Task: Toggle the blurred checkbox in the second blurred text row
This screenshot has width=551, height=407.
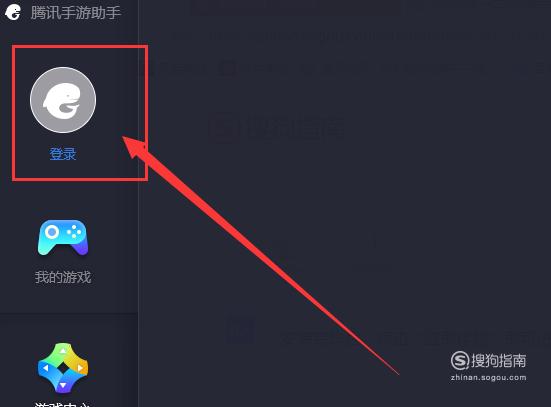Action: tap(227, 69)
